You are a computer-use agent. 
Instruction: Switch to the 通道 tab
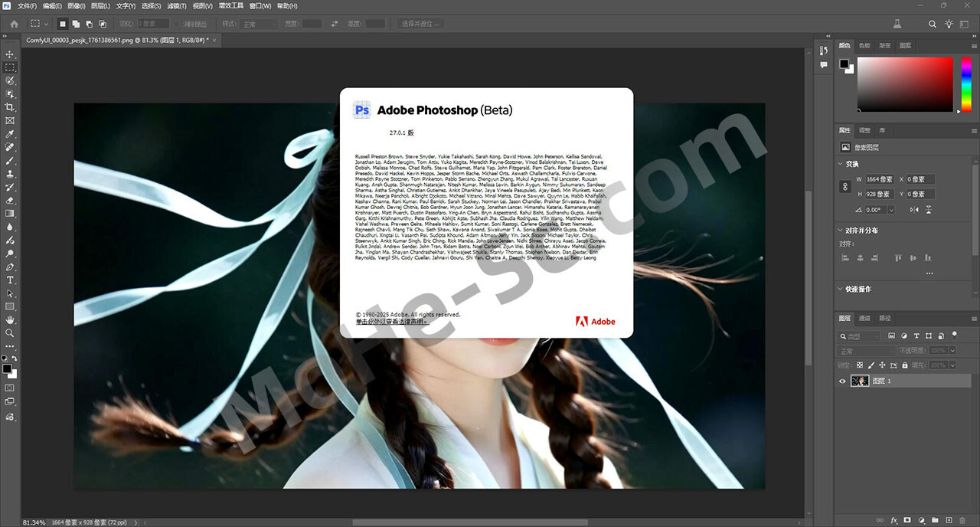(864, 318)
